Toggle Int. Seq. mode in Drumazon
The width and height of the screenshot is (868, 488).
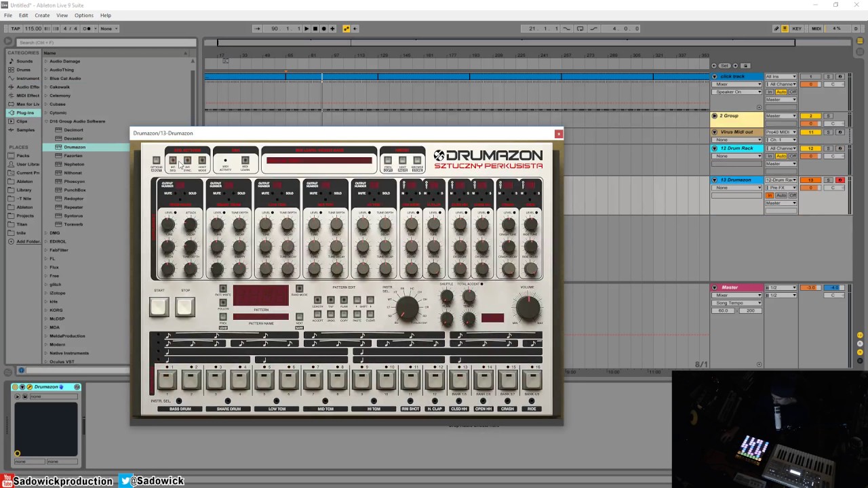(x=173, y=161)
